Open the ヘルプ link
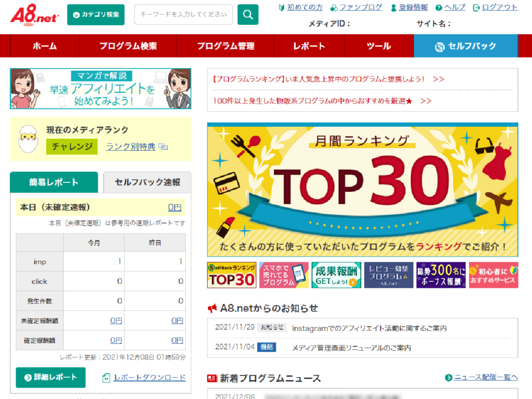 pos(455,7)
